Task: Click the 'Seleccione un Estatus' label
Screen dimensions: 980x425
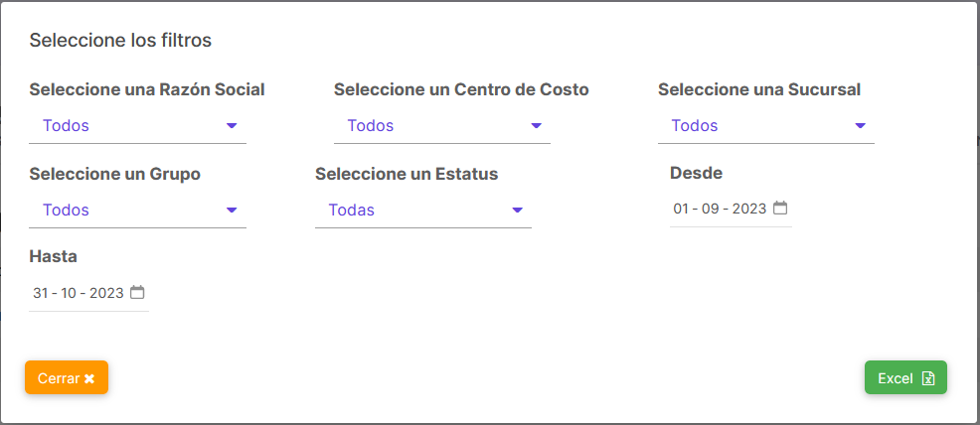Action: click(x=407, y=174)
